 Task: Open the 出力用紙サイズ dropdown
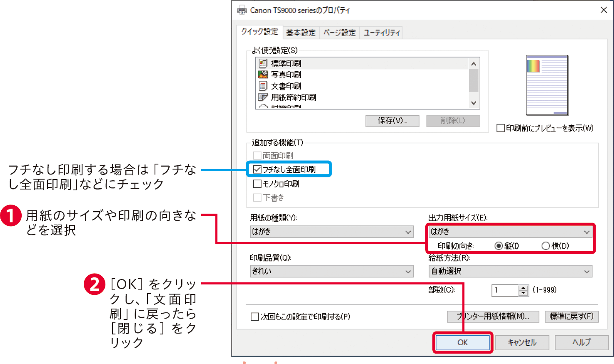pyautogui.click(x=510, y=231)
